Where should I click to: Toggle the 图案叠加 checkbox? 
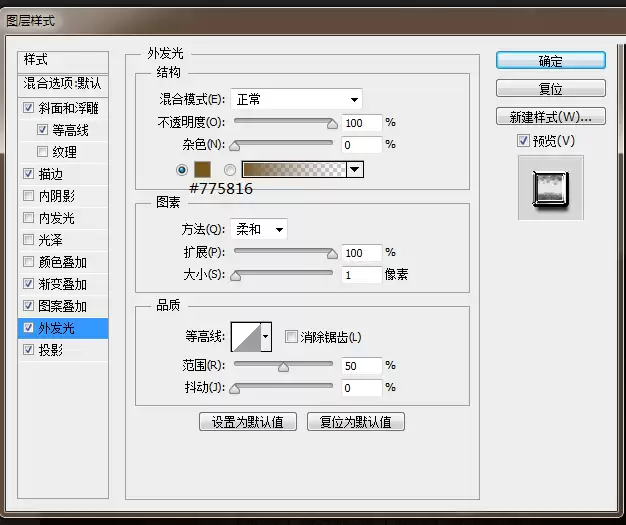[x=28, y=305]
